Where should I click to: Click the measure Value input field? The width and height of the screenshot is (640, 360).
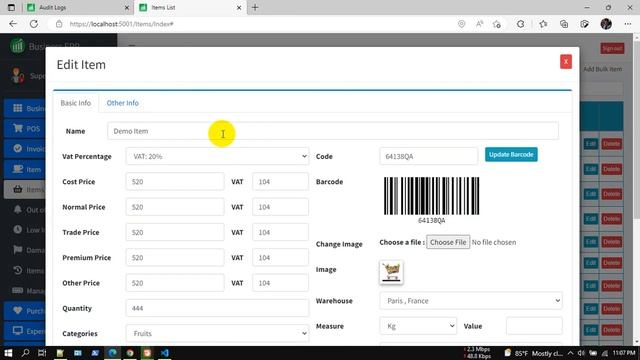[x=534, y=326]
